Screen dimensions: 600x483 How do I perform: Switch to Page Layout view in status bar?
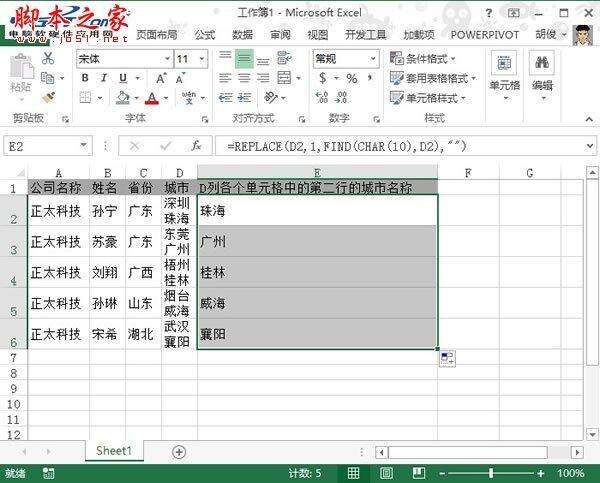386,473
